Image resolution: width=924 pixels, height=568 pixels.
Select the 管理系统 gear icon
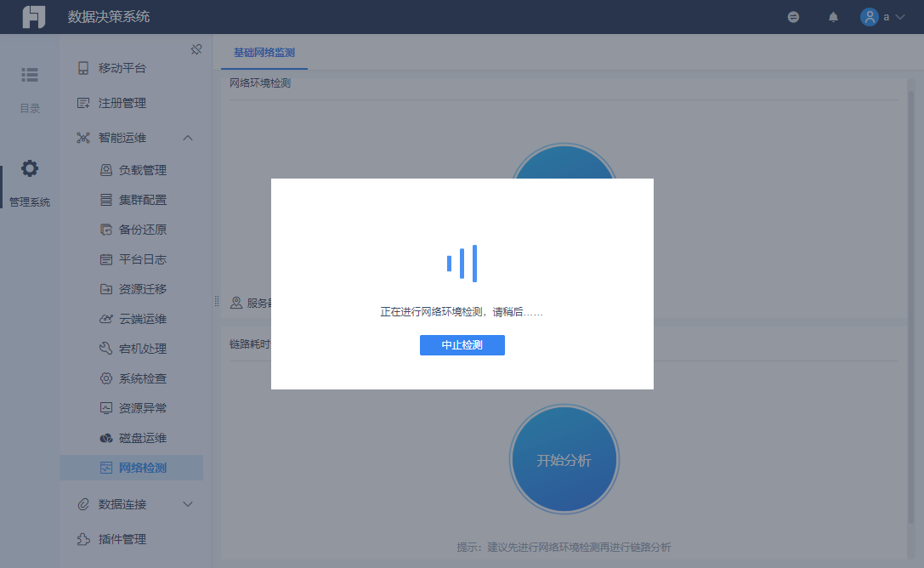pos(30,168)
